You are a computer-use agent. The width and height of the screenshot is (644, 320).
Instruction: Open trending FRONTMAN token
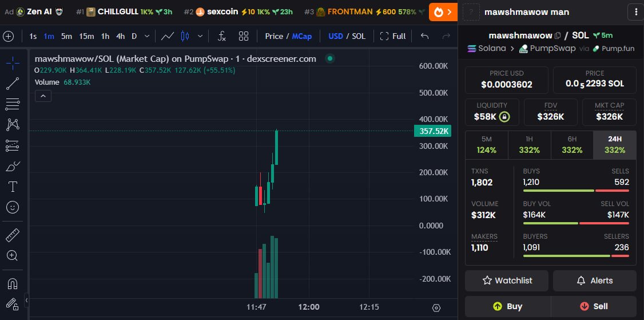[365, 12]
